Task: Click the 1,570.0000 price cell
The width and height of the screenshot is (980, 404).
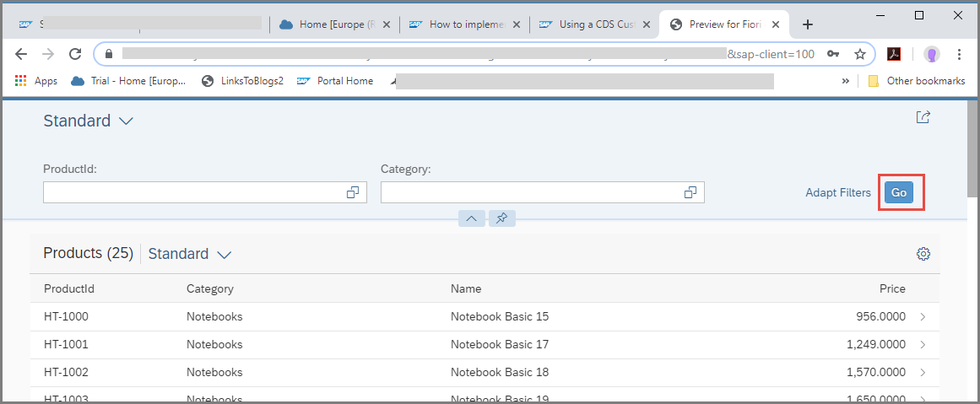Action: (x=876, y=372)
